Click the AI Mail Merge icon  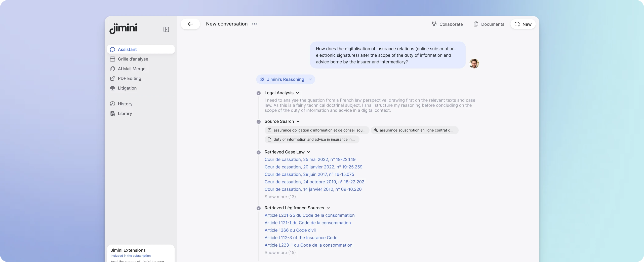112,69
